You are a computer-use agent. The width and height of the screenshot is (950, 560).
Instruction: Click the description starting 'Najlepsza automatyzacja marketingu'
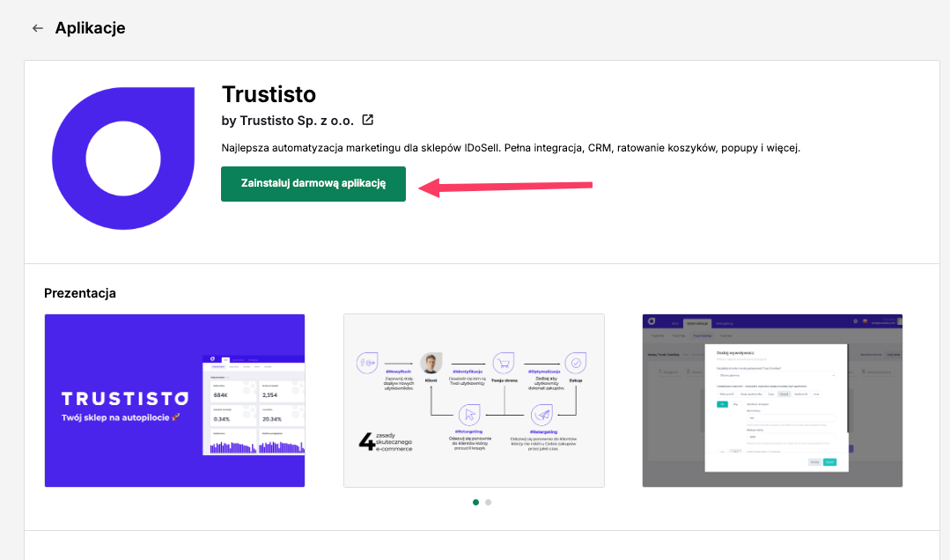point(511,148)
